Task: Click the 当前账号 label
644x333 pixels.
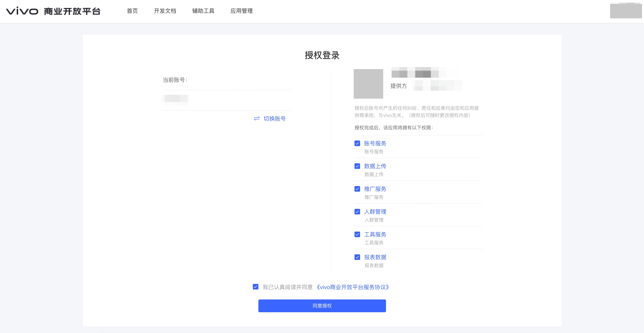Action: point(175,80)
